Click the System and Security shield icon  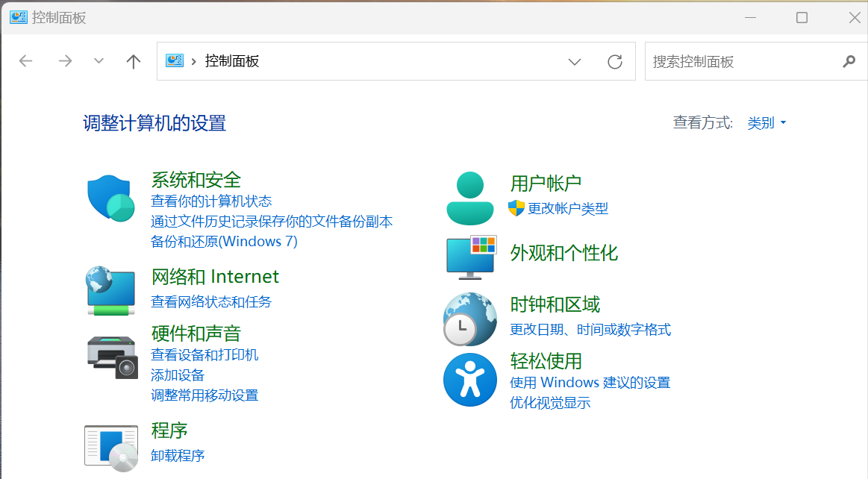pyautogui.click(x=110, y=198)
